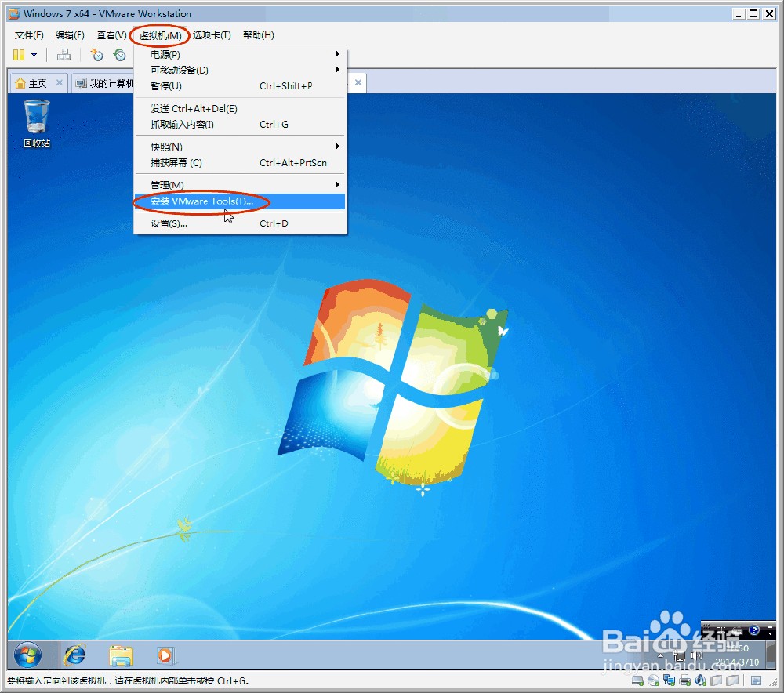The width and height of the screenshot is (784, 693).
Task: Choose 发送 Ctrl+Alt+Del(E) menu entry
Action: point(240,108)
